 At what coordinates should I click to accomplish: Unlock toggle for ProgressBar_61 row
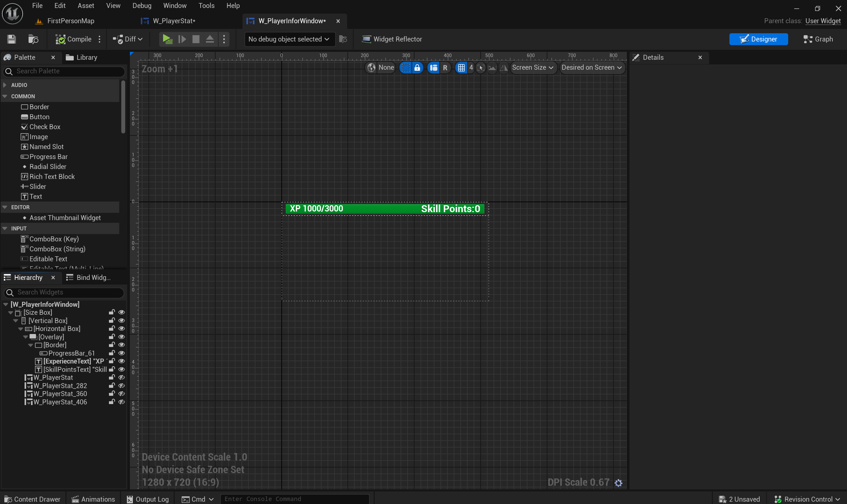(111, 353)
